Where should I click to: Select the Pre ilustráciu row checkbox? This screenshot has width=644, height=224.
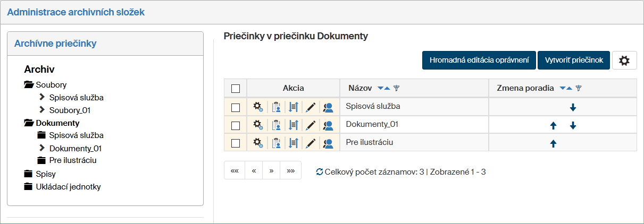[236, 143]
